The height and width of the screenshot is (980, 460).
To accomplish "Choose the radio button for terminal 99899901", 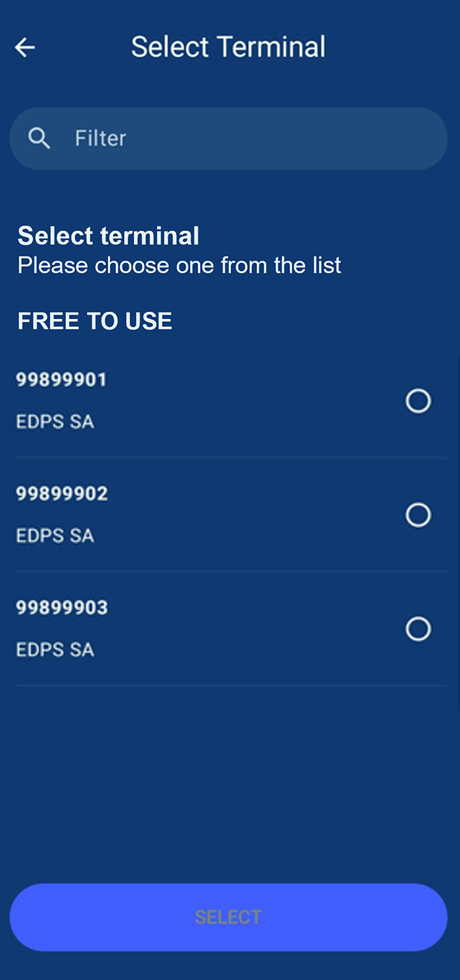I will (418, 401).
